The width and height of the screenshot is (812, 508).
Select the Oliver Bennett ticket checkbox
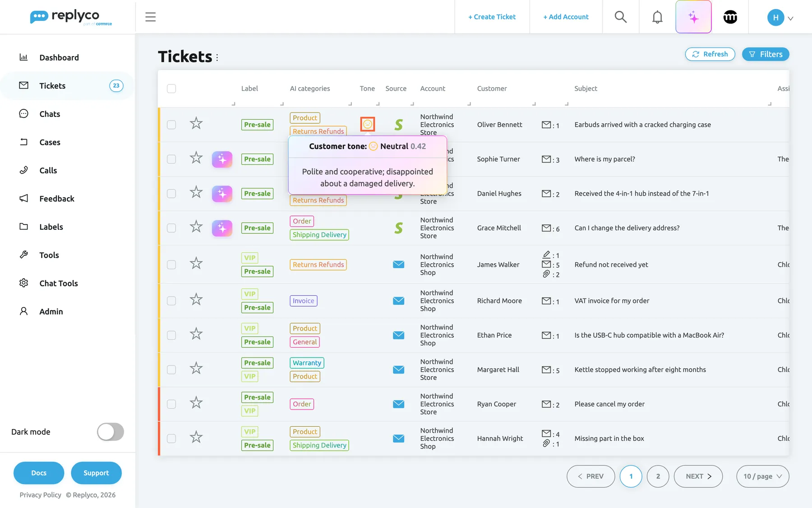coord(171,125)
